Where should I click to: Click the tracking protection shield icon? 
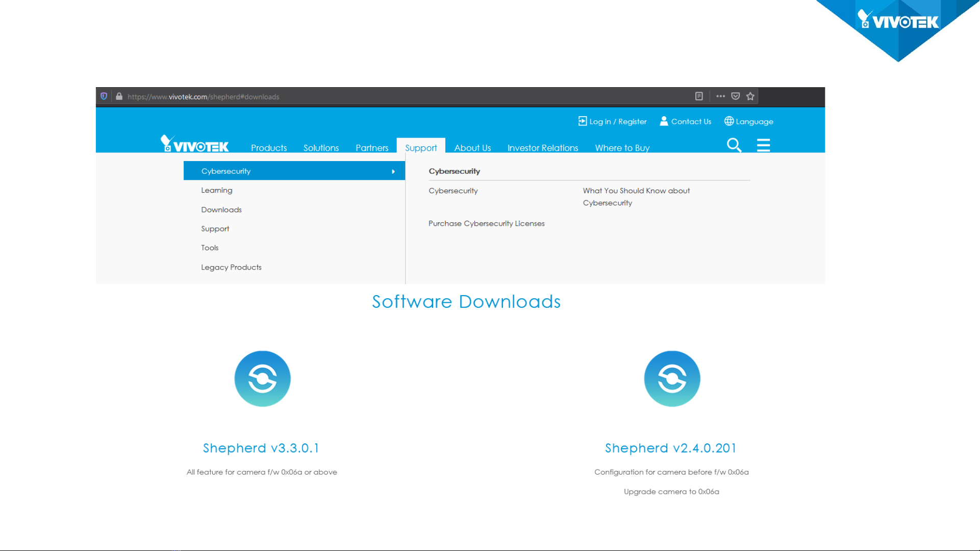[x=104, y=96]
